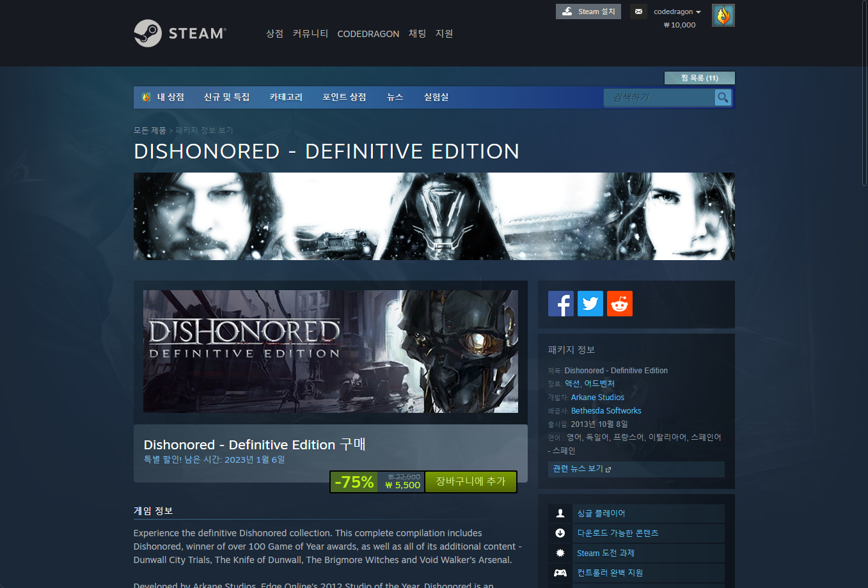868x588 pixels.
Task: Click Steam 도전 과제 link
Action: coord(606,553)
